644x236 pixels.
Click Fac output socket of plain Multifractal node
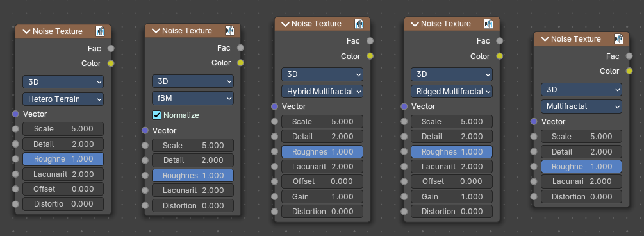coord(629,56)
